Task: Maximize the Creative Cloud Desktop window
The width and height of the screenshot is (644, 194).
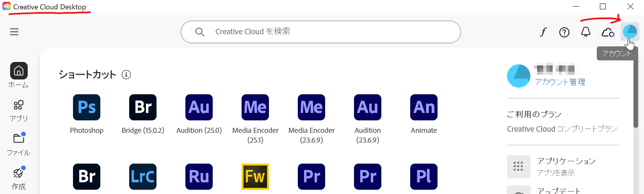Action: [603, 7]
